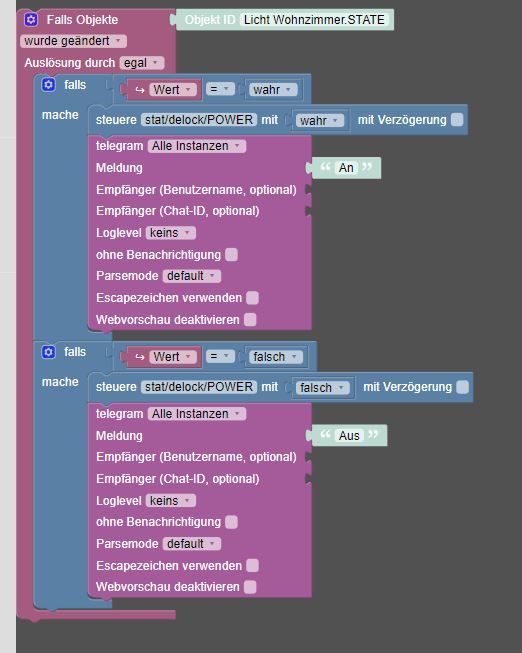Image resolution: width=522 pixels, height=653 pixels.
Task: Open wahr dropdown in first falls condition
Action: point(273,90)
